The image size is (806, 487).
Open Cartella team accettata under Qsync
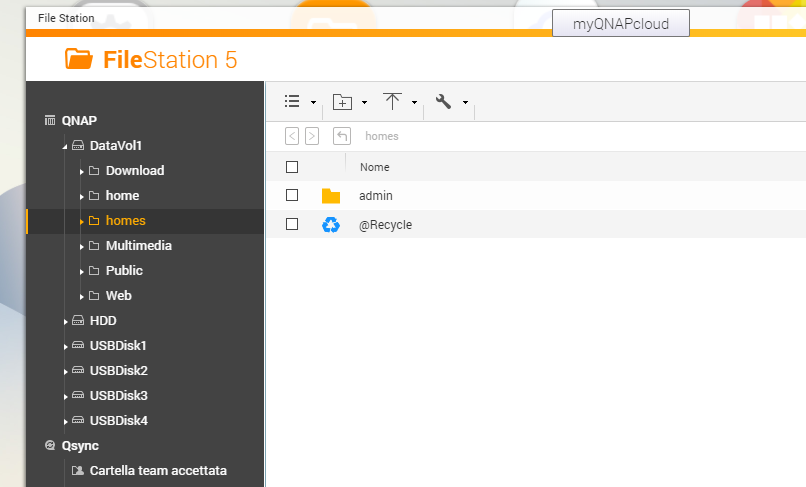point(158,470)
